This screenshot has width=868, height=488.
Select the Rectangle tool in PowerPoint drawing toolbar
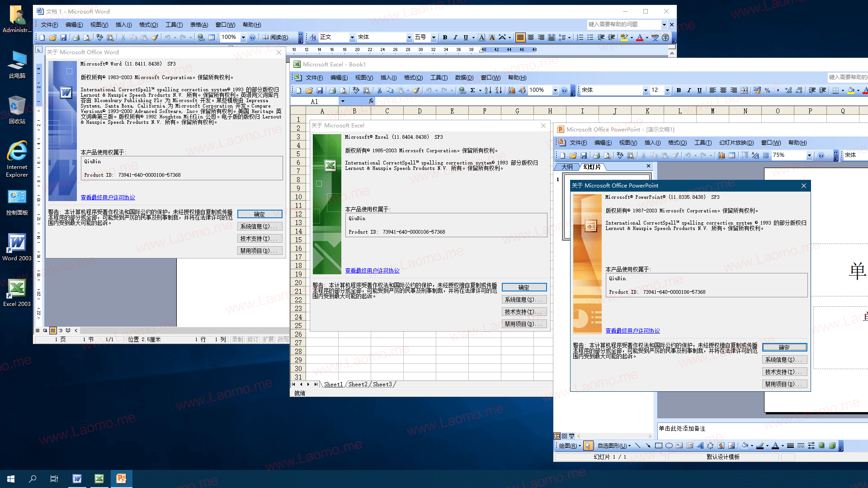point(659,446)
